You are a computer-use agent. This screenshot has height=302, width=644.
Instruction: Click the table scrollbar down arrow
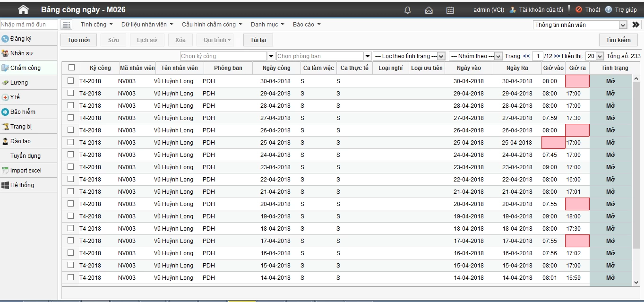point(636,282)
